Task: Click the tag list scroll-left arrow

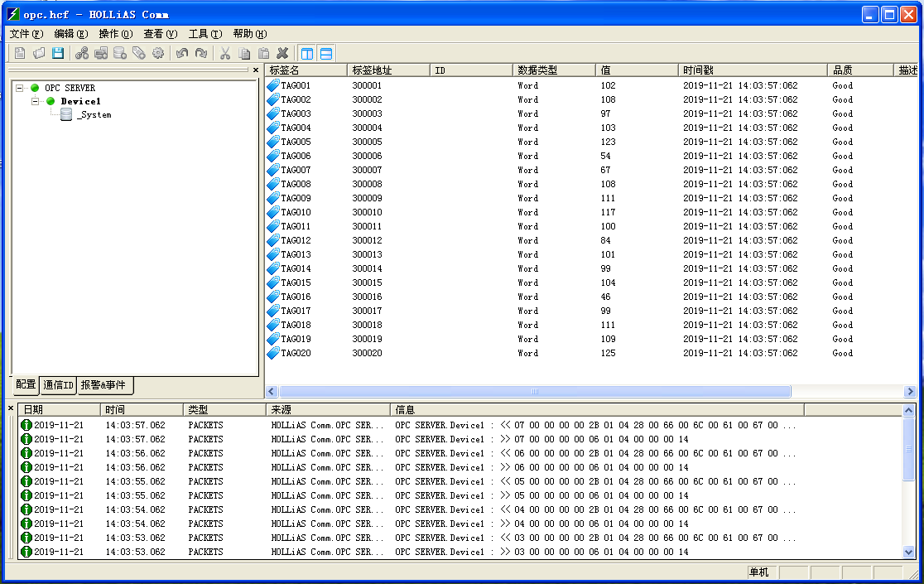Action: click(x=272, y=391)
